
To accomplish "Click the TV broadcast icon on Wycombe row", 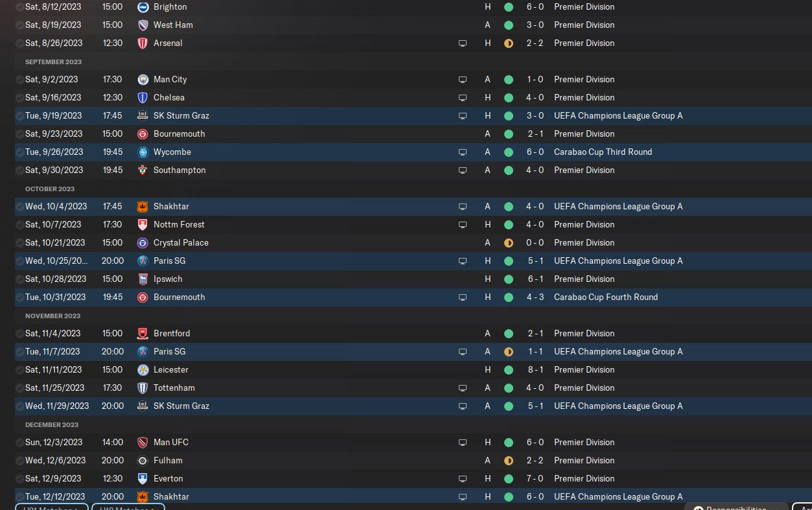I will 463,152.
